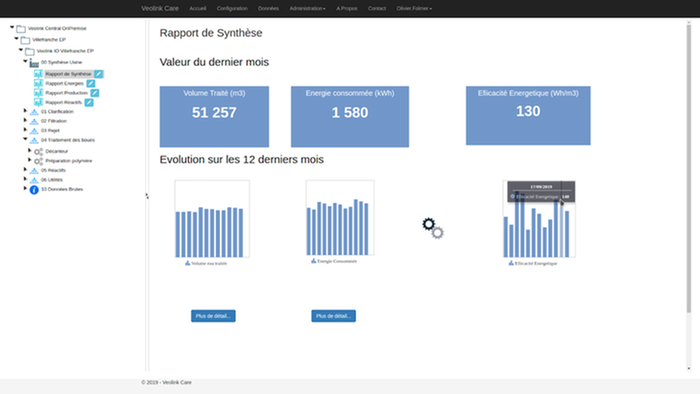Click the 03 Rejet process icon
This screenshot has height=394, width=700.
[34, 131]
